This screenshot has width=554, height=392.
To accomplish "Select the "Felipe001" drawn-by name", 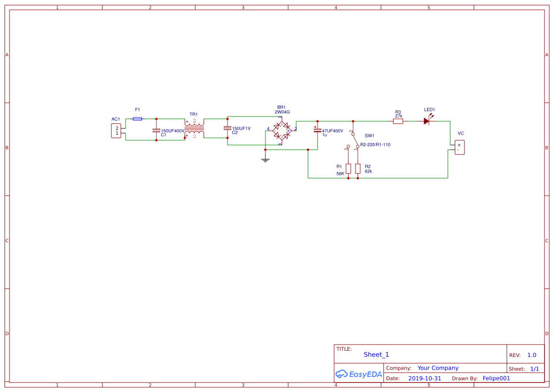I will 496,378.
